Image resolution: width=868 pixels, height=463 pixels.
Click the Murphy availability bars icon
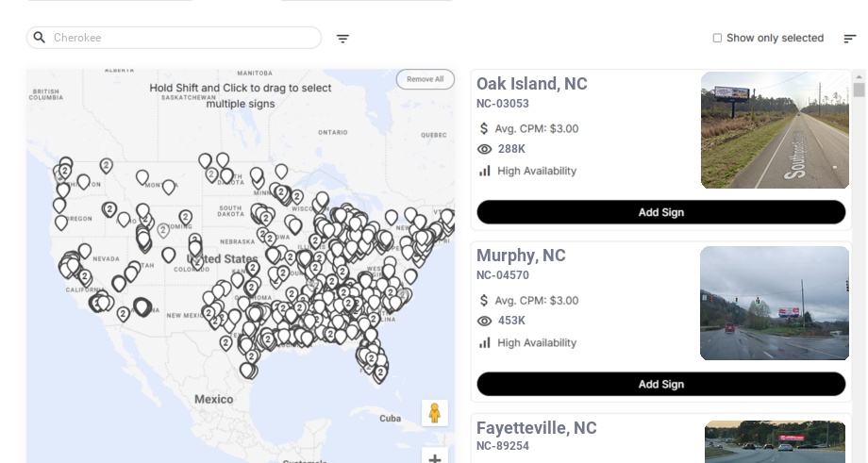(485, 342)
